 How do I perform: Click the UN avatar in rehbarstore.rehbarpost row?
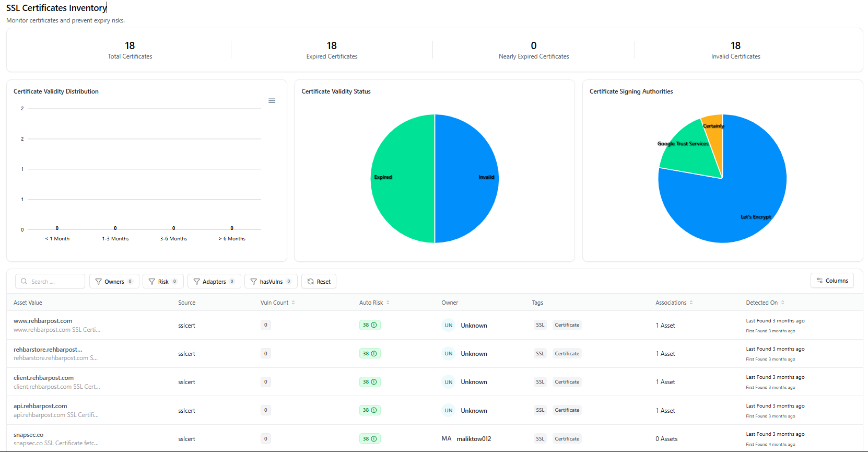[448, 354]
